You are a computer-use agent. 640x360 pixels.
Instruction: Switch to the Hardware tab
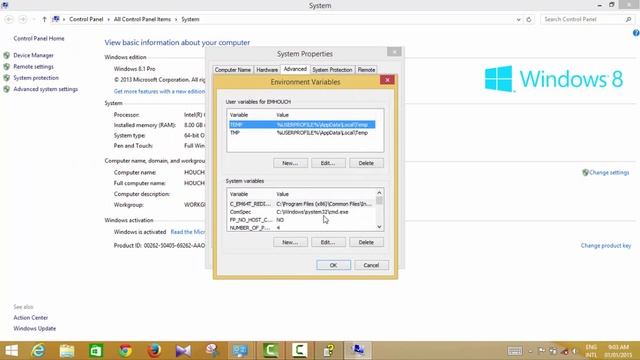(267, 70)
